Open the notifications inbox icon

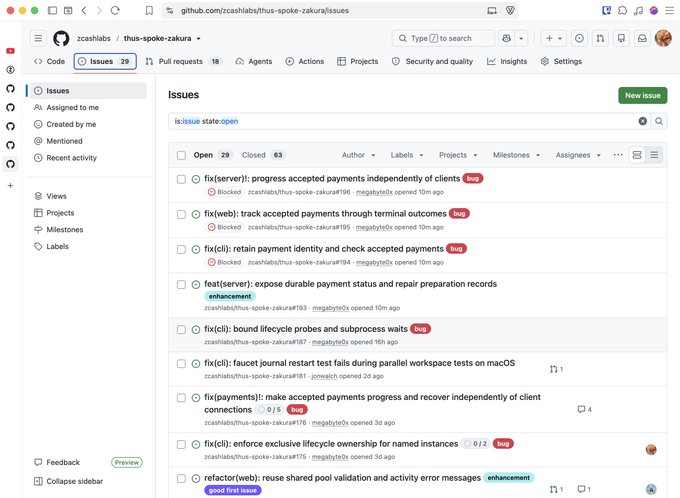[x=642, y=38]
